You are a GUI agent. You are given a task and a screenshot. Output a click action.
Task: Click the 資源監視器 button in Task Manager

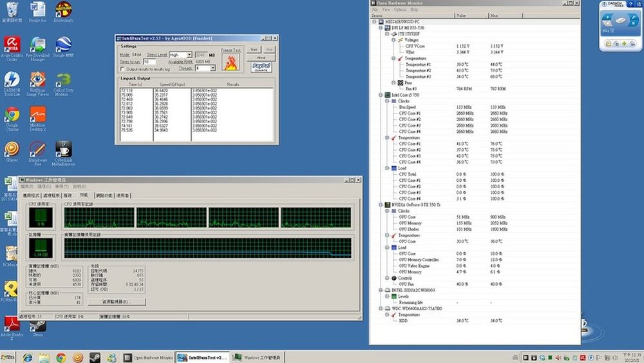tap(117, 302)
